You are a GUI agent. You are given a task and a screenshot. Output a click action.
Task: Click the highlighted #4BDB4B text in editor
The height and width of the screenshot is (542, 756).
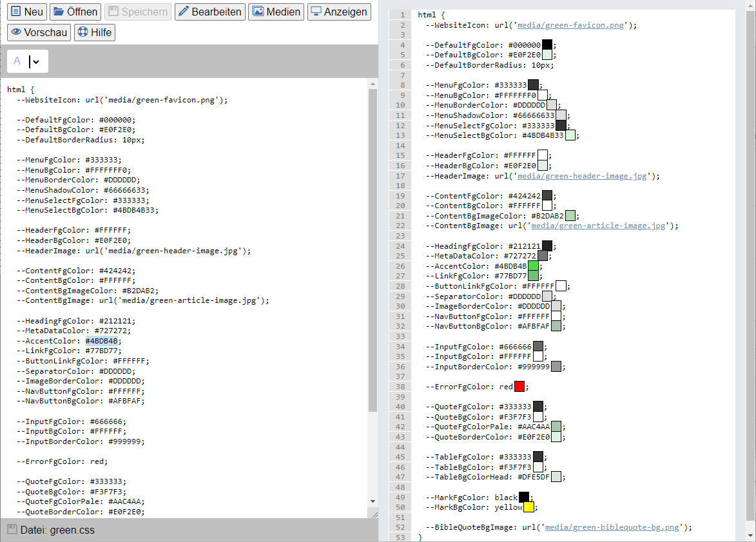click(x=101, y=341)
